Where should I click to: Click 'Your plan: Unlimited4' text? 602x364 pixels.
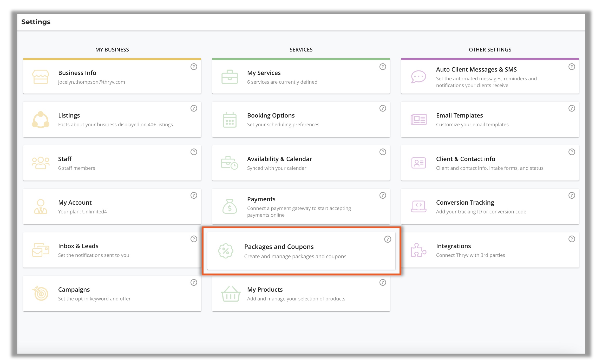pos(82,212)
